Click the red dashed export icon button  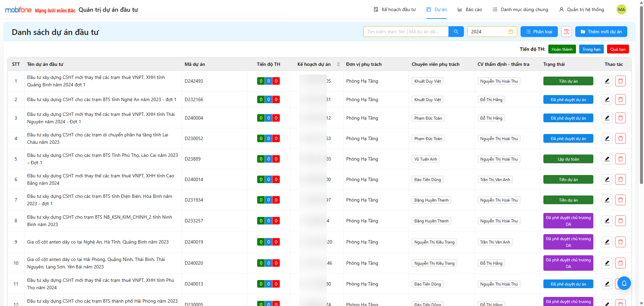click(566, 32)
